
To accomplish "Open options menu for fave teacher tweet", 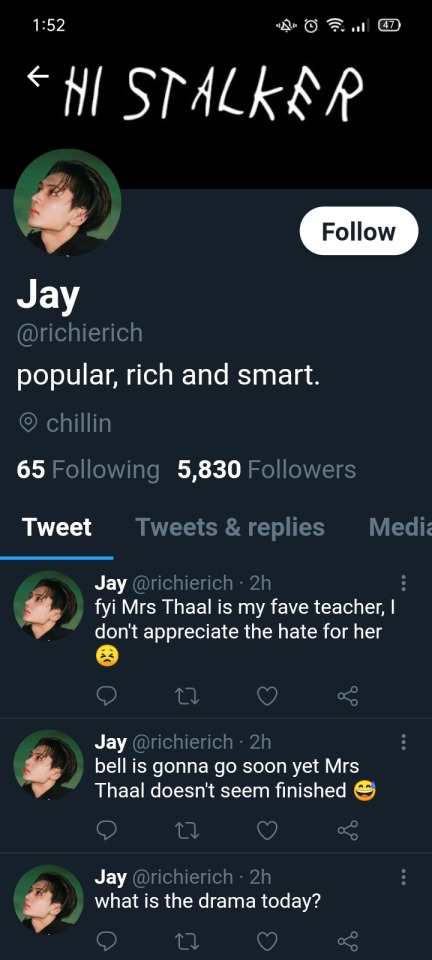I will [403, 583].
